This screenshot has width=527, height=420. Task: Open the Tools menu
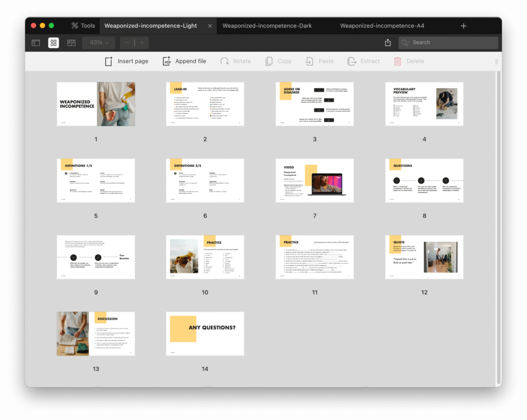tap(83, 26)
